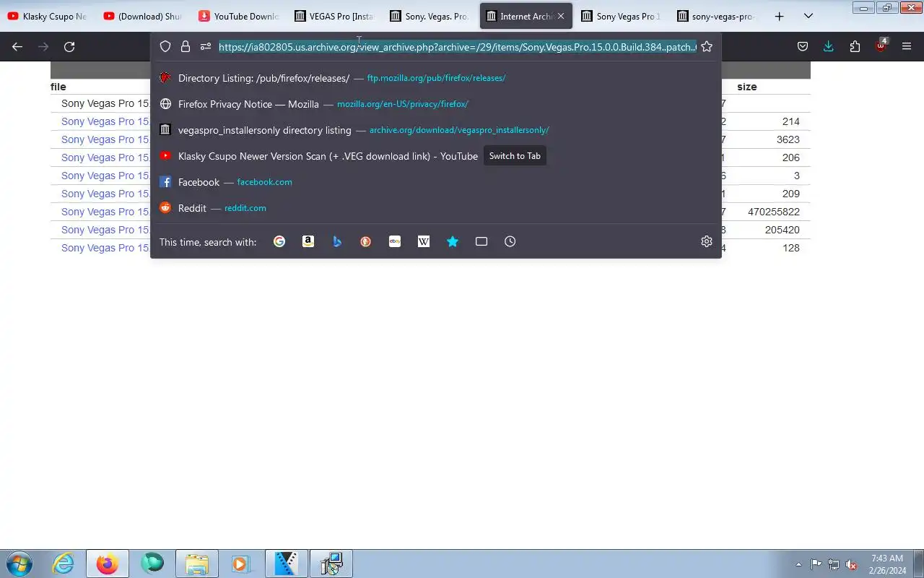Open the tracking protection shield
The height and width of the screenshot is (578, 924).
tap(165, 46)
